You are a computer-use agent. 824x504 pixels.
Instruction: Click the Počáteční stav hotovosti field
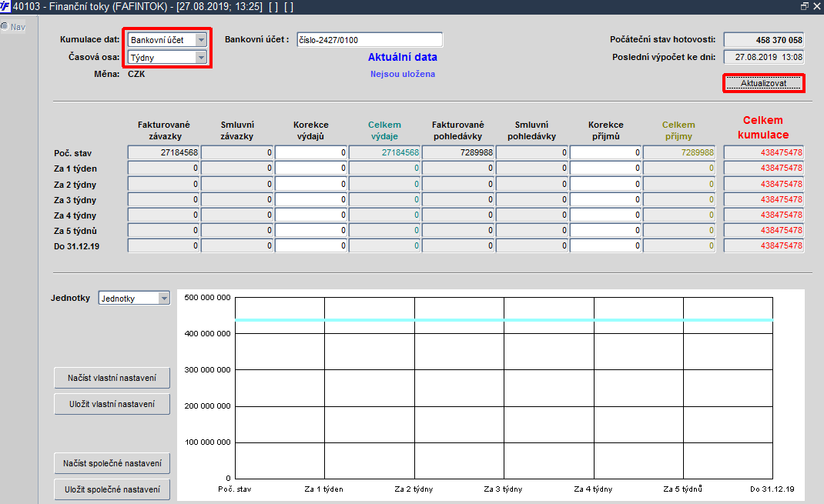tap(764, 40)
